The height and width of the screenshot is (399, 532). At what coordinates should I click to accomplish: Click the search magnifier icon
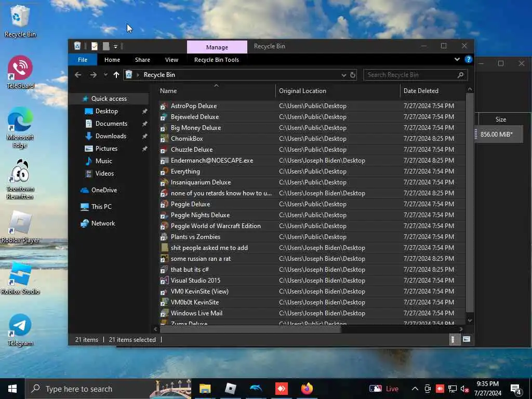(x=460, y=75)
